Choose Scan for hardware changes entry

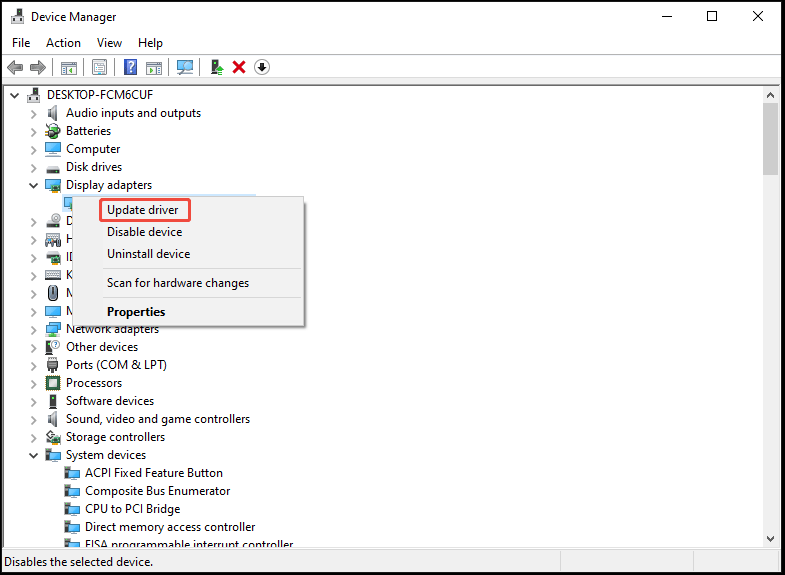(188, 283)
